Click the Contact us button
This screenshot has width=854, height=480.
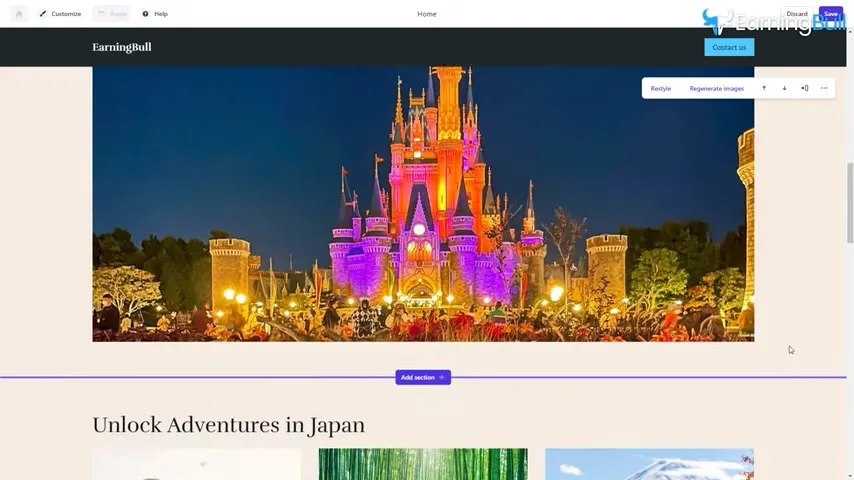[x=729, y=47]
